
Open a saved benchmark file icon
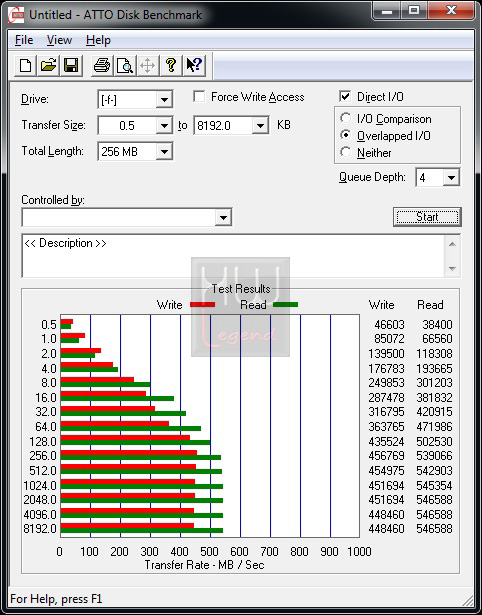pyautogui.click(x=48, y=65)
